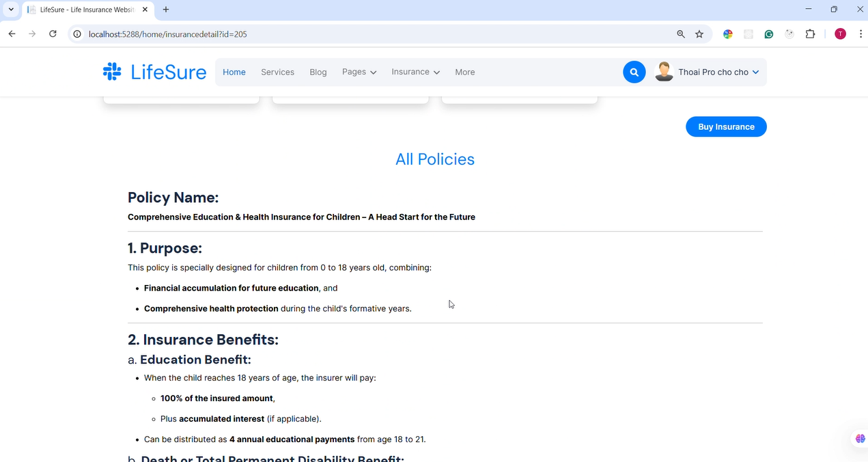Open the Chrome three-dot menu

860,34
